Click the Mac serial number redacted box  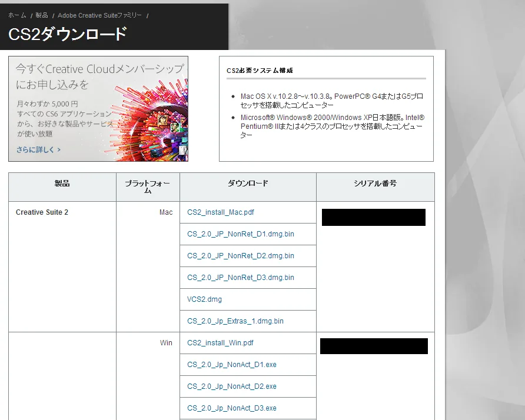(x=373, y=217)
